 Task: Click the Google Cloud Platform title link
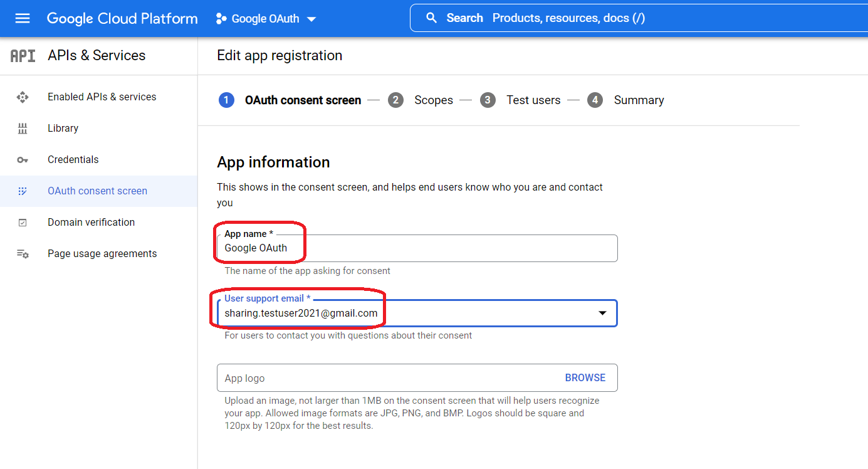122,18
